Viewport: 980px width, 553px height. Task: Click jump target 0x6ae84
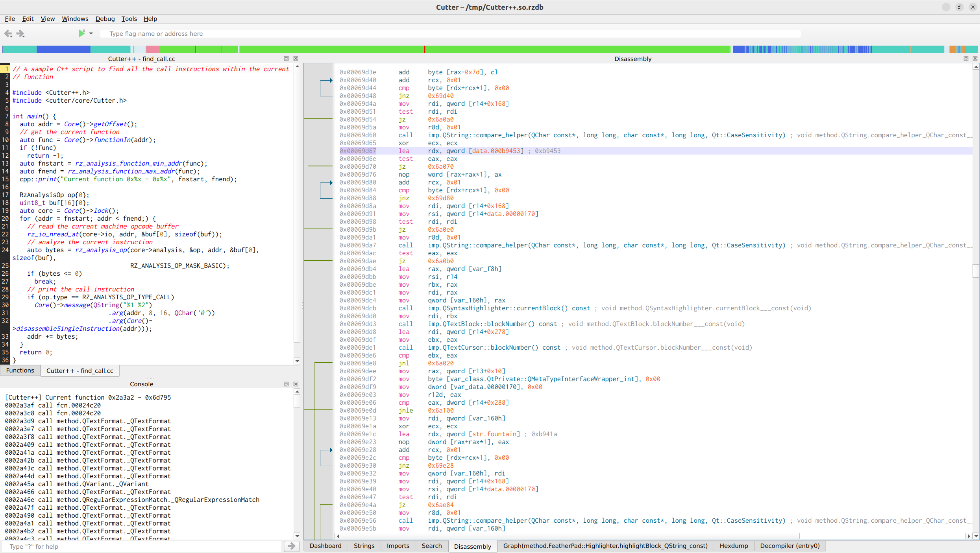click(x=441, y=505)
